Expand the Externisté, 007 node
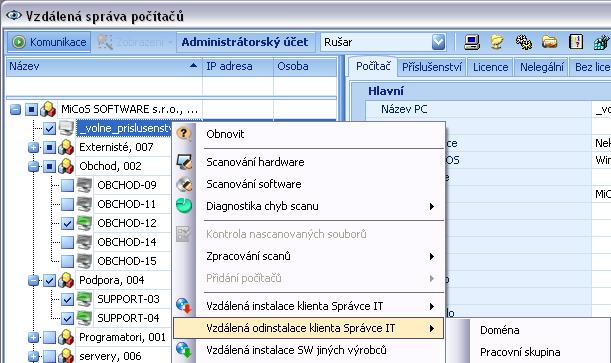Image resolution: width=611 pixels, height=363 pixels. [34, 148]
